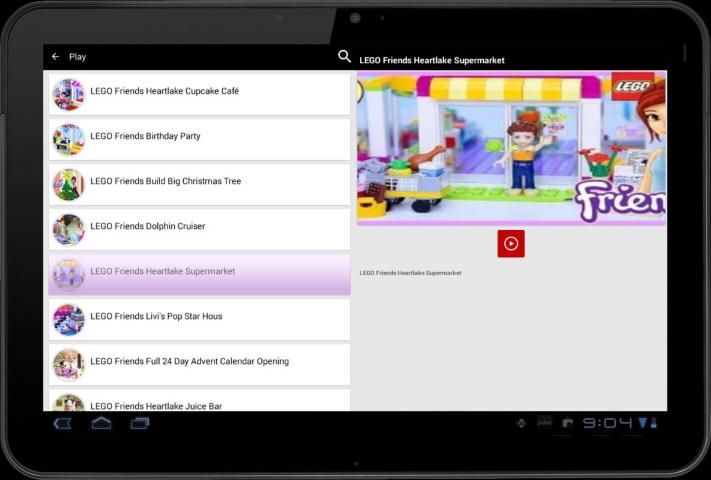Tap the Android home navigation button

point(101,423)
